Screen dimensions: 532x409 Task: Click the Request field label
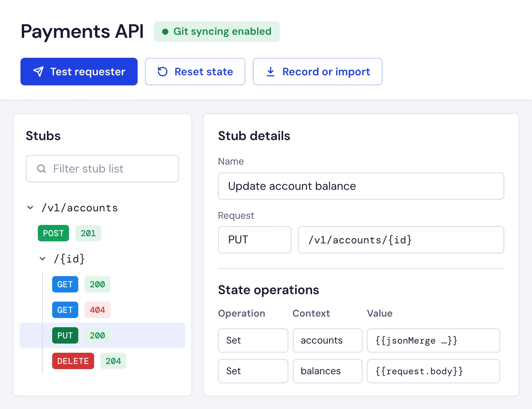tap(236, 216)
